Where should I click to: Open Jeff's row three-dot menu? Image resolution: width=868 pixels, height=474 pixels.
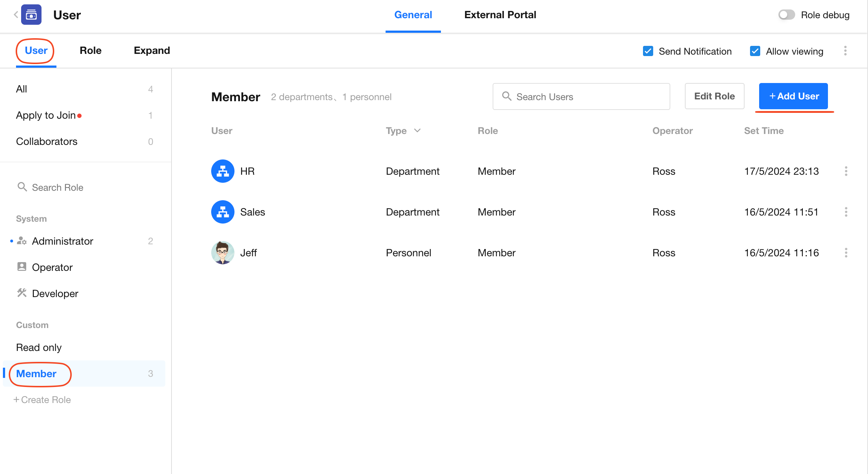point(846,253)
